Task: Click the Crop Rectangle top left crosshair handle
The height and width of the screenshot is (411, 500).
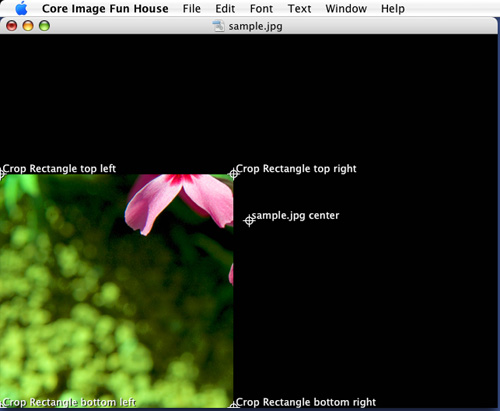Action: [1, 174]
